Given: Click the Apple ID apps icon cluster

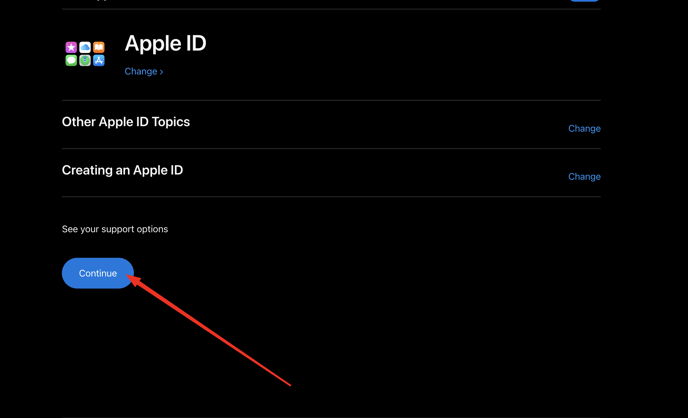Looking at the screenshot, I should tap(85, 54).
